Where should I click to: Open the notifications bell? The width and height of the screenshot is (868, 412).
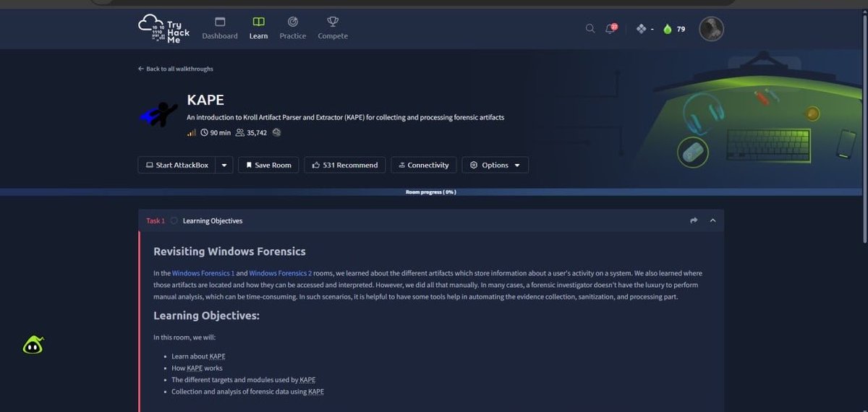pyautogui.click(x=611, y=29)
